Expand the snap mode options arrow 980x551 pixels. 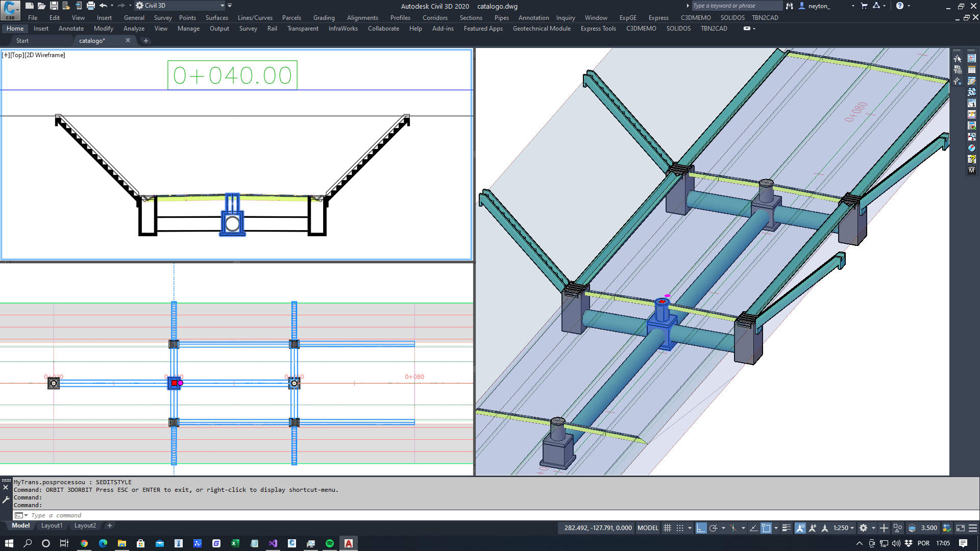point(690,528)
